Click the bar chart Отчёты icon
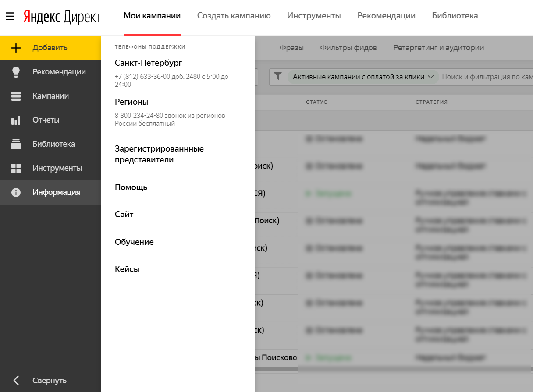 (16, 120)
